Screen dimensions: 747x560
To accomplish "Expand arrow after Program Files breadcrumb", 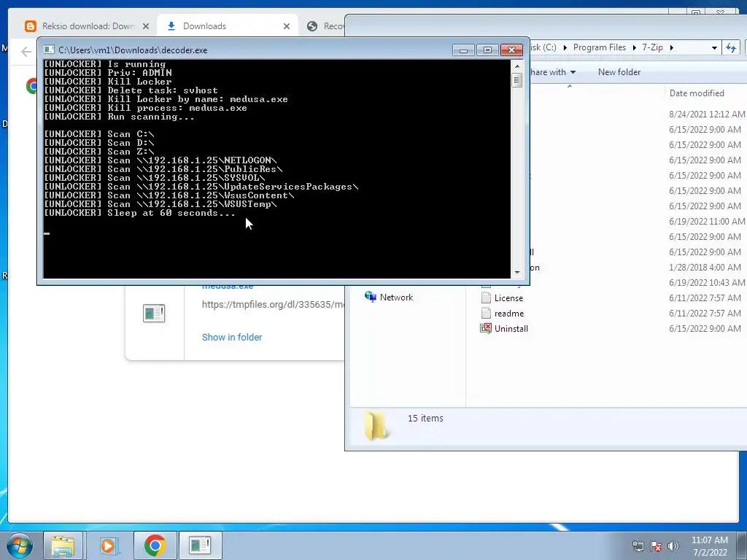I will pos(634,47).
